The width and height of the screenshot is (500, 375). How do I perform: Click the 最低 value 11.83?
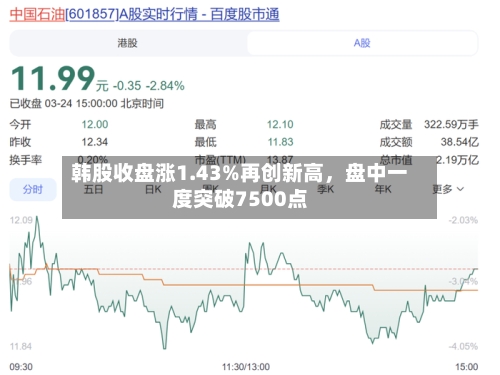(280, 142)
